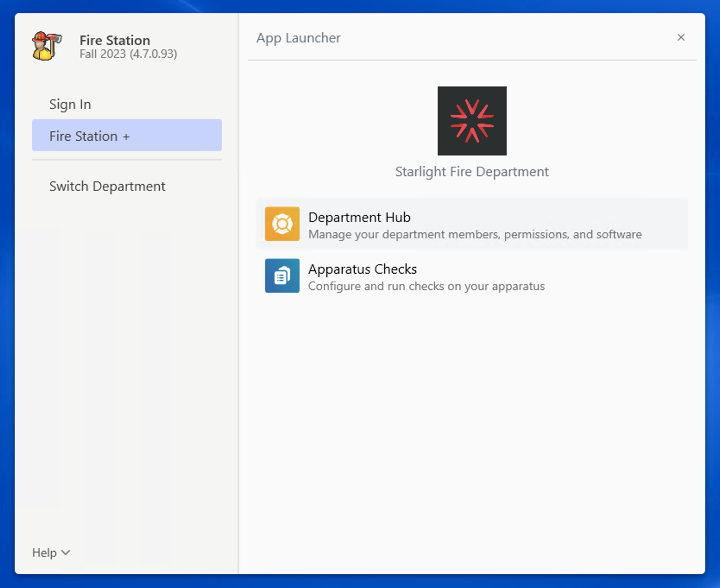Click the App Launcher heading
Screen dimensions: 720x588
click(x=298, y=38)
